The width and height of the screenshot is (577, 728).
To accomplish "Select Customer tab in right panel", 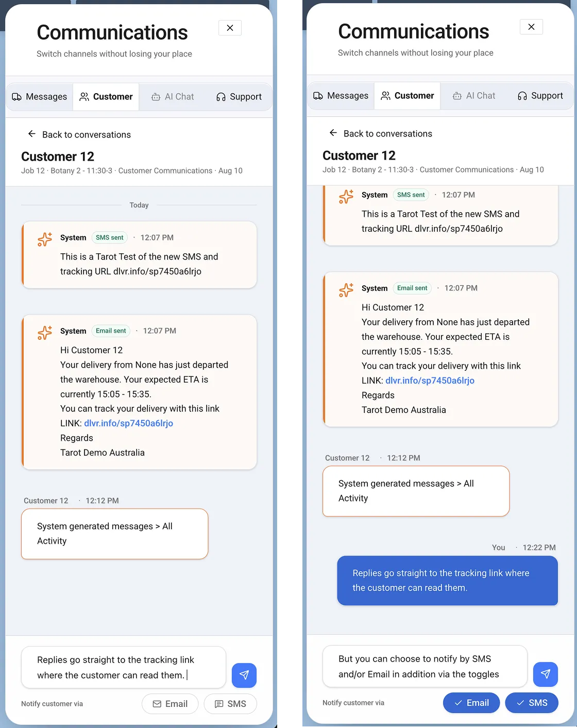I will 408,96.
